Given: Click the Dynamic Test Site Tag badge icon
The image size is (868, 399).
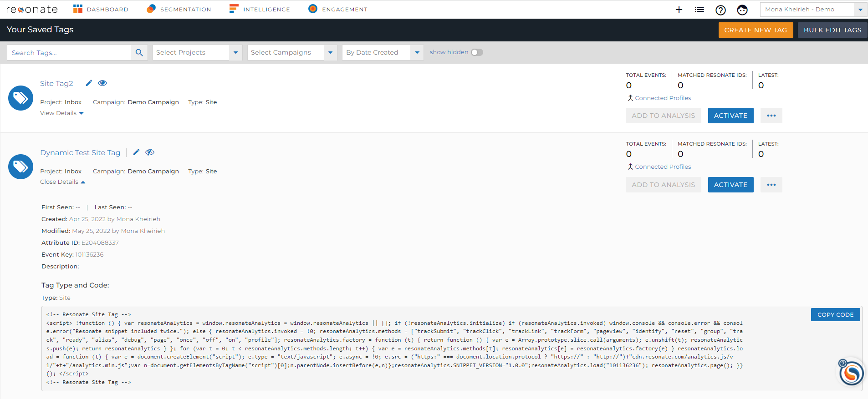Looking at the screenshot, I should (x=21, y=167).
